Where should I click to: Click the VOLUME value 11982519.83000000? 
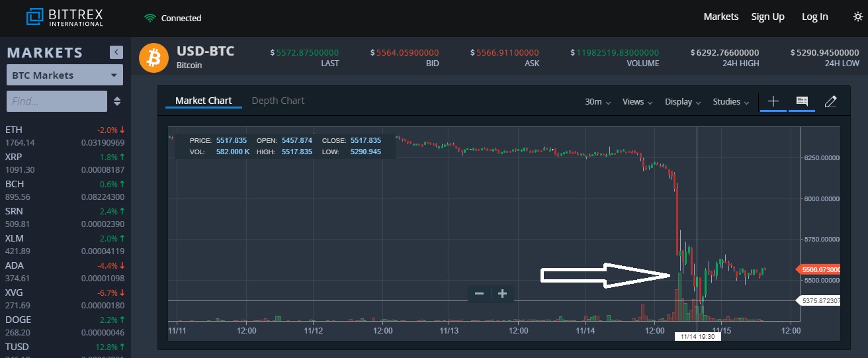(615, 52)
